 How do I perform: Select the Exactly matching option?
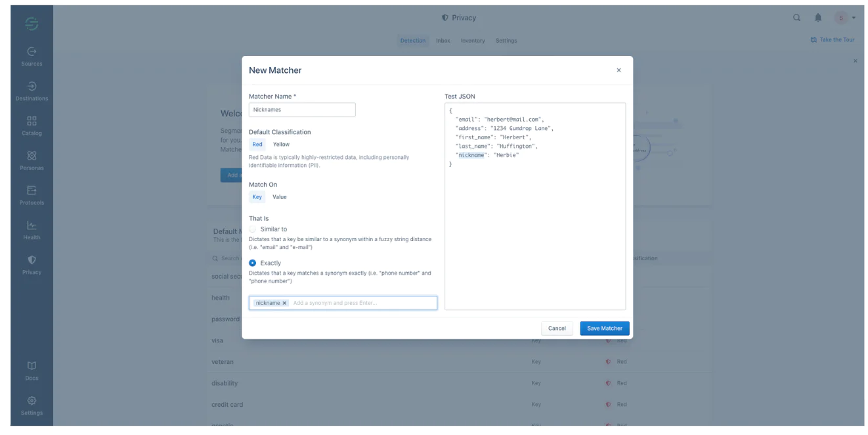(252, 263)
